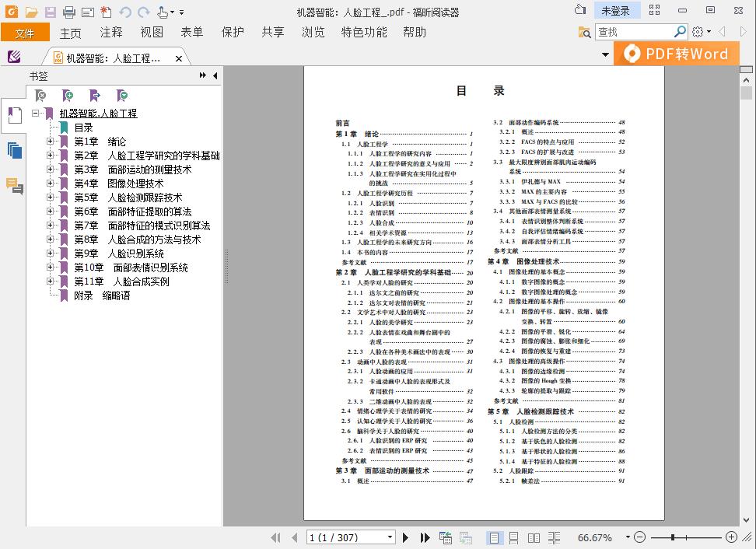This screenshot has width=756, height=549.
Task: Add a new bookmark with the green plus icon
Action: (68, 96)
